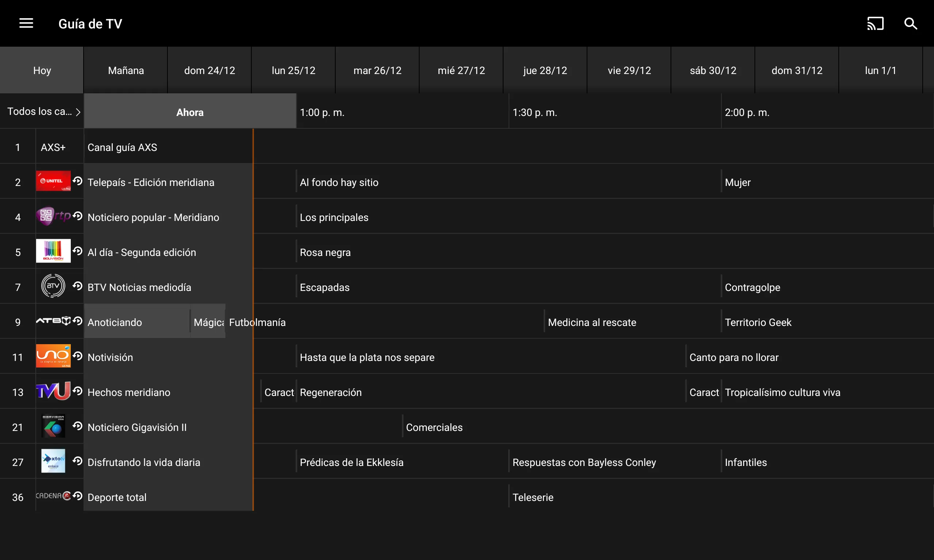Click catch-up replay icon on BTV row
The image size is (934, 560).
78,286
